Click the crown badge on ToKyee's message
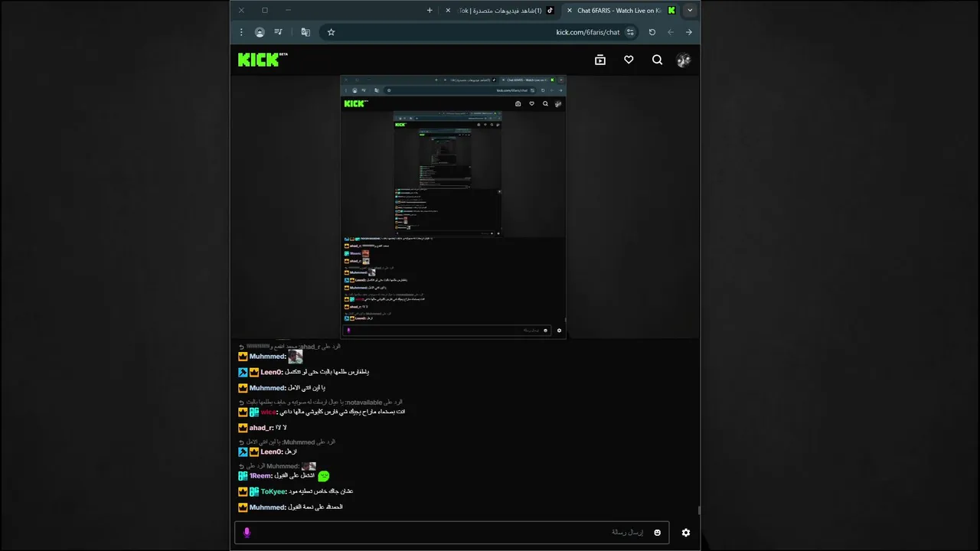 coord(243,491)
